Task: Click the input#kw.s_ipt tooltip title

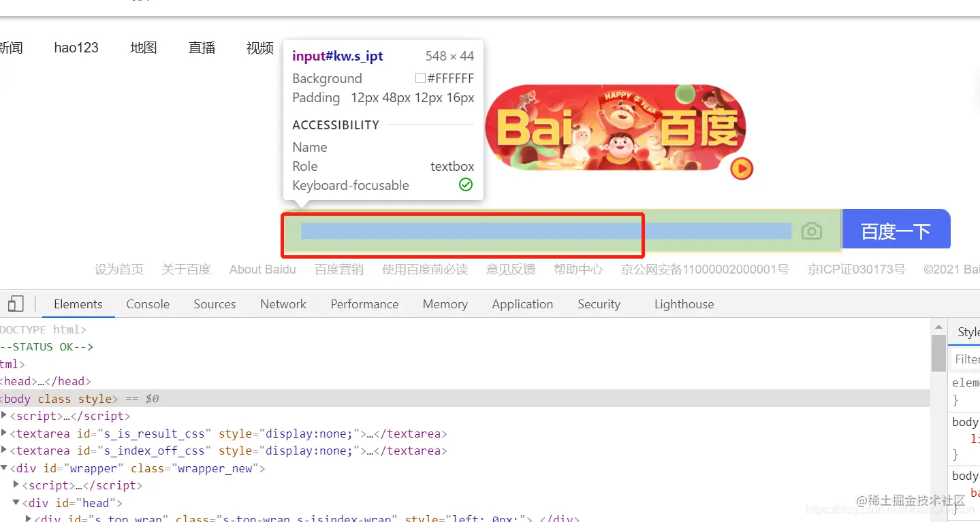Action: 338,56
